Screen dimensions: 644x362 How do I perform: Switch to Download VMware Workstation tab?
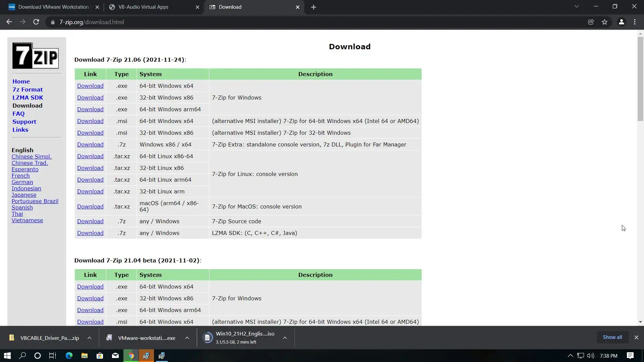pyautogui.click(x=54, y=7)
